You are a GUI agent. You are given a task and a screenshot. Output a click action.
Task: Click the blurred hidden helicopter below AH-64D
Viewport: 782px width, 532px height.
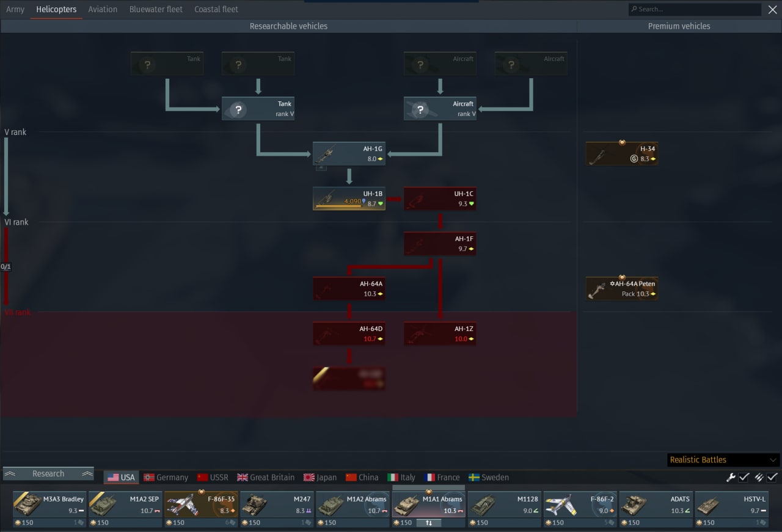pyautogui.click(x=349, y=379)
